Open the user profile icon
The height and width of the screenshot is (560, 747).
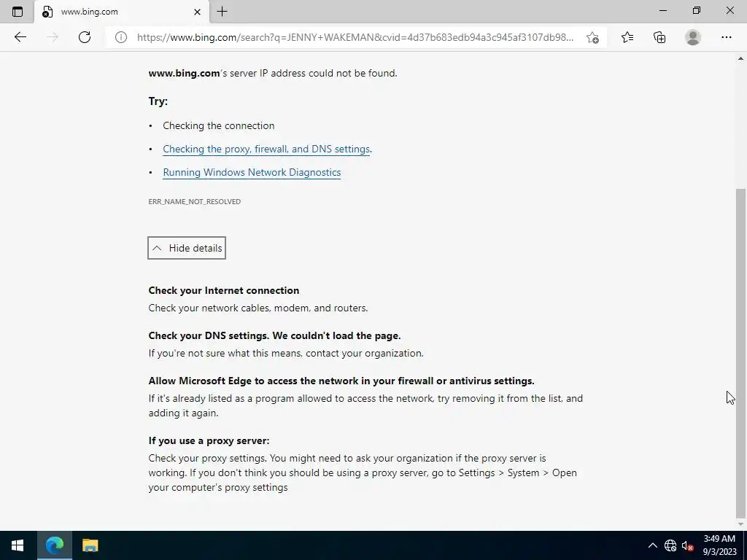tap(693, 37)
